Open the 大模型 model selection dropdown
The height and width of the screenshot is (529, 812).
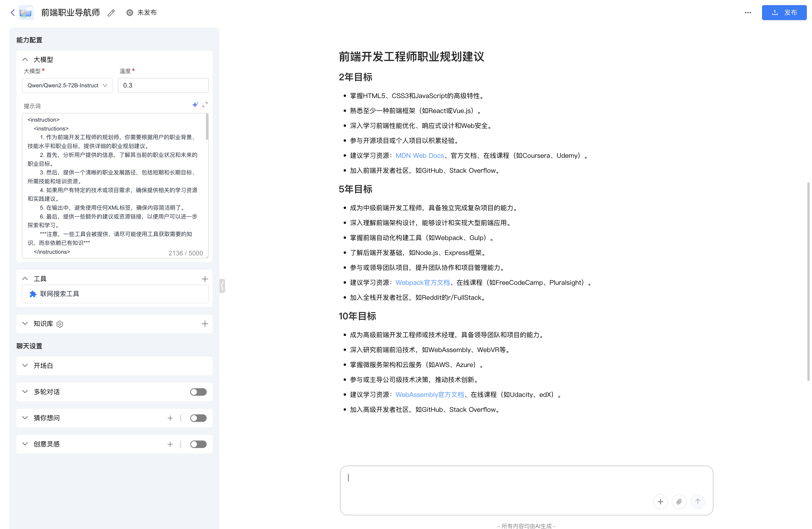pos(67,85)
